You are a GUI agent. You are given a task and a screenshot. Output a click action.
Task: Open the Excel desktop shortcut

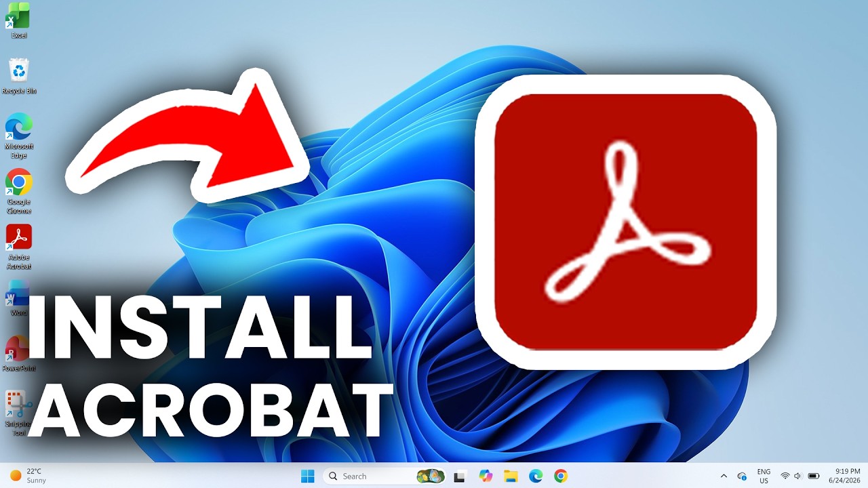pyautogui.click(x=18, y=20)
